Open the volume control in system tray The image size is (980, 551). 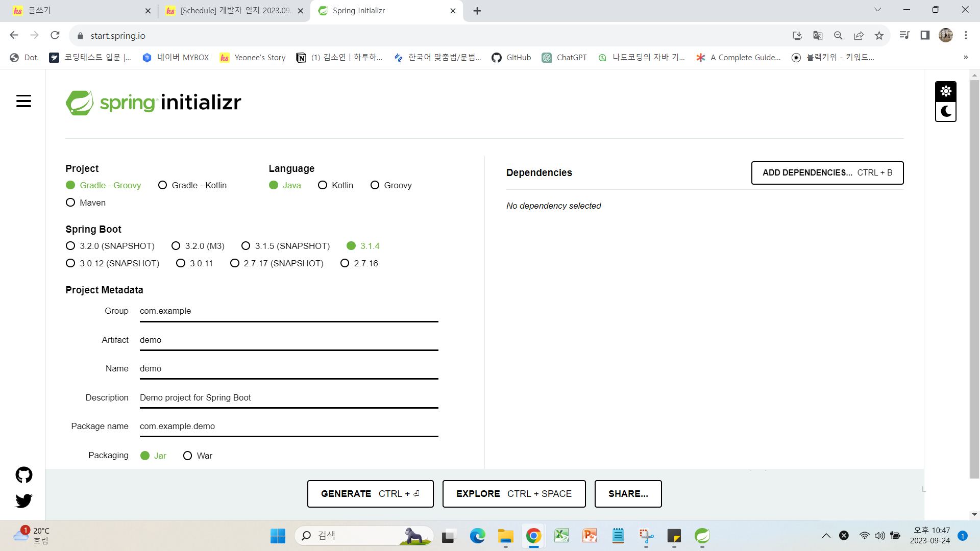coord(879,536)
